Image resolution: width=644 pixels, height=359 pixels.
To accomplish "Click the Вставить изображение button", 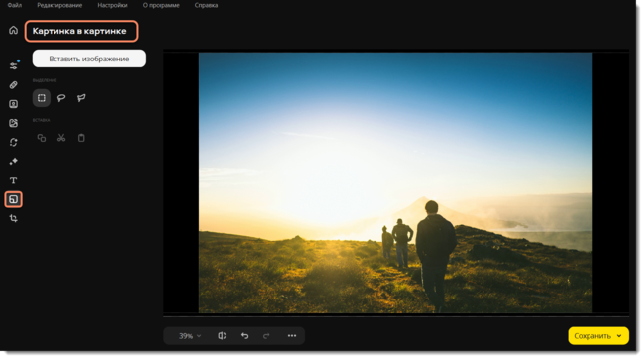I will [89, 59].
